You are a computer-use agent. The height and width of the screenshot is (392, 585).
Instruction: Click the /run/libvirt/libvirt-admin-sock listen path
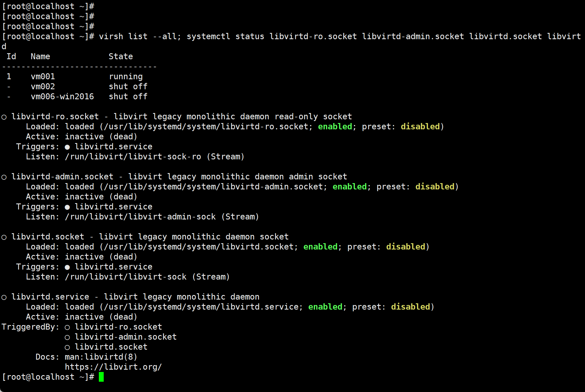pyautogui.click(x=140, y=217)
